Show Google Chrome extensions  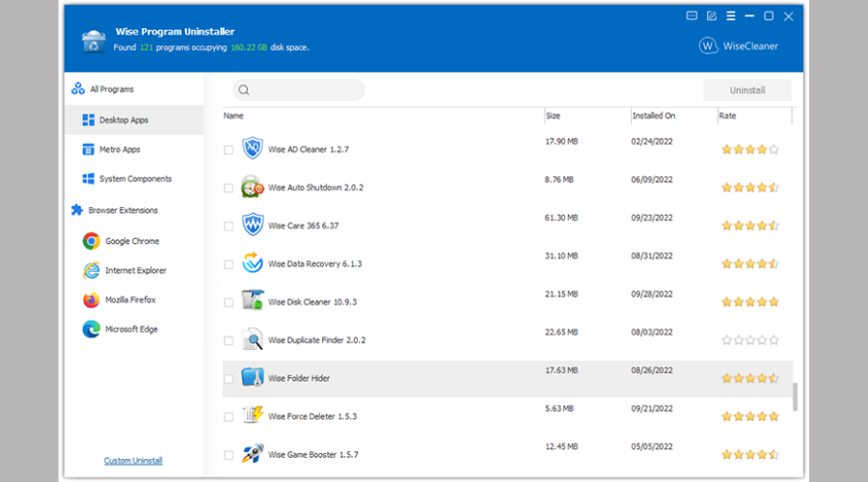click(x=134, y=241)
